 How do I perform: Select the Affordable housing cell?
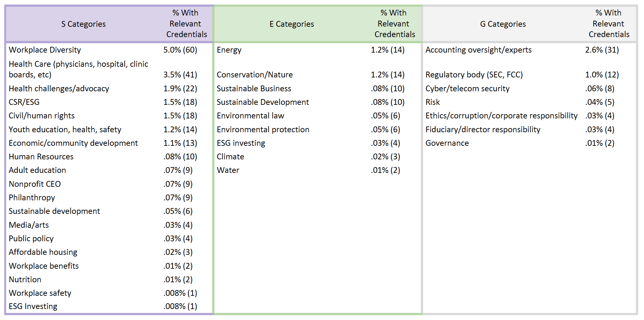click(43, 252)
